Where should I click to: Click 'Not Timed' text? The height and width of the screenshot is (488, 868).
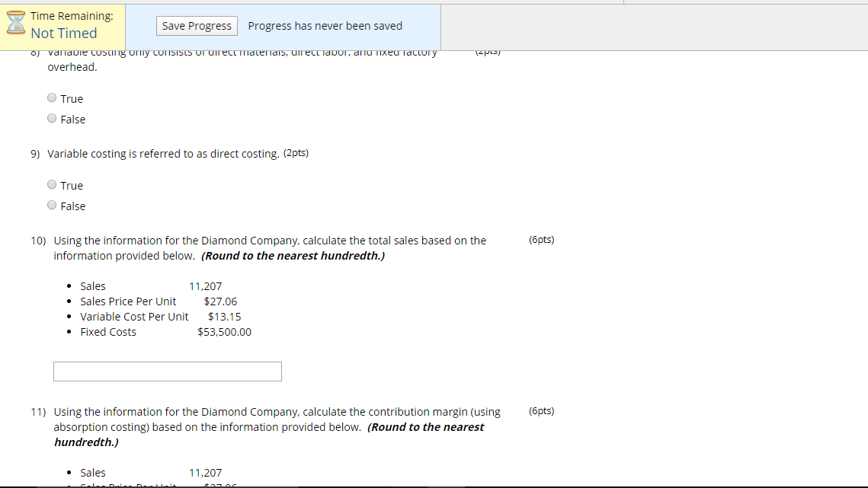(x=64, y=33)
